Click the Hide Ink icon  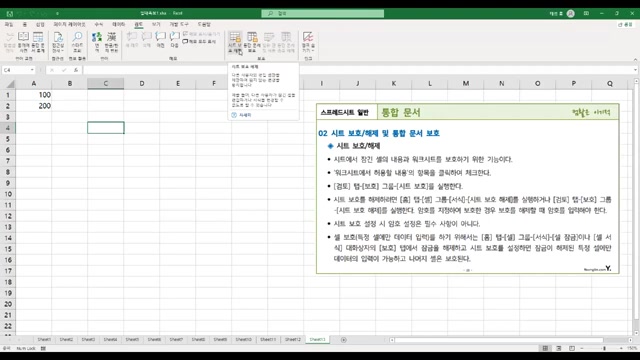[308, 38]
